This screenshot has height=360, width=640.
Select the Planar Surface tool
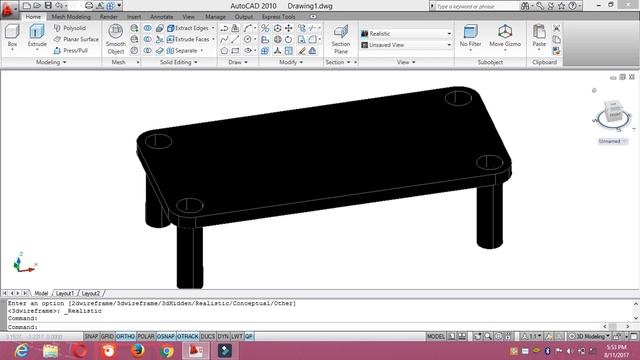tap(76, 39)
